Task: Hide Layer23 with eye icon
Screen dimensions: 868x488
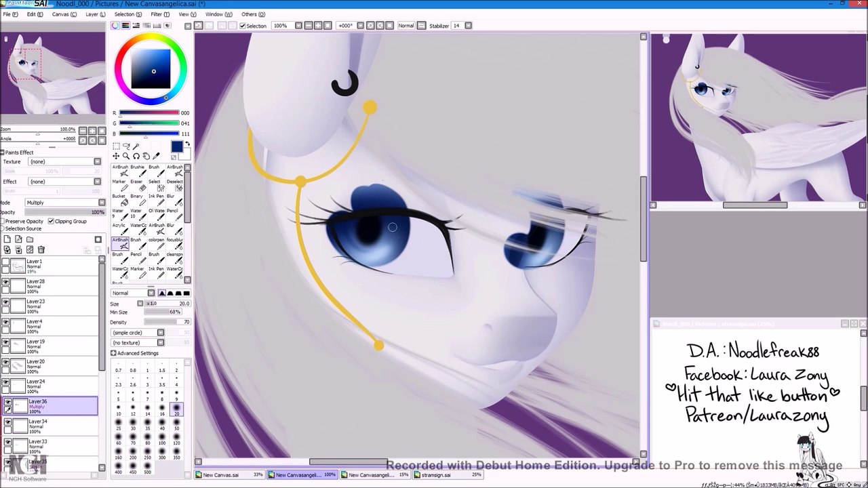Action: click(x=6, y=302)
